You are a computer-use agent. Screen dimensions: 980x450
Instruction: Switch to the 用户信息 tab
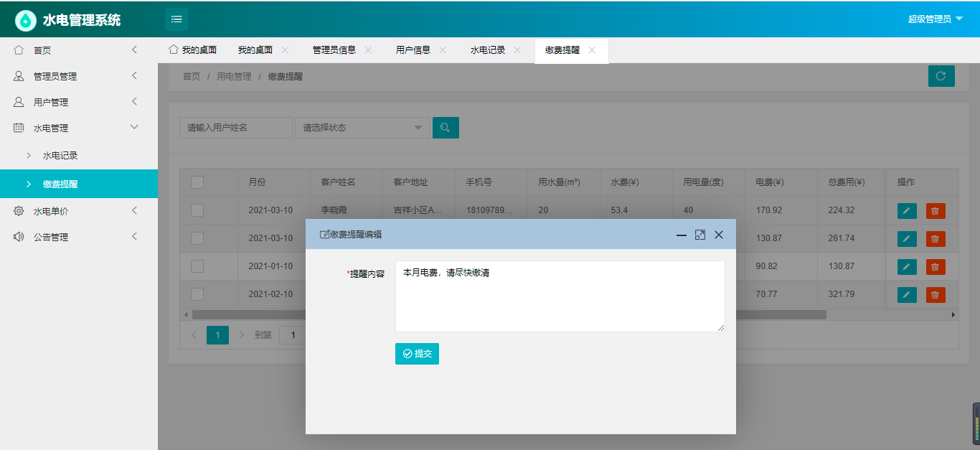coord(413,50)
